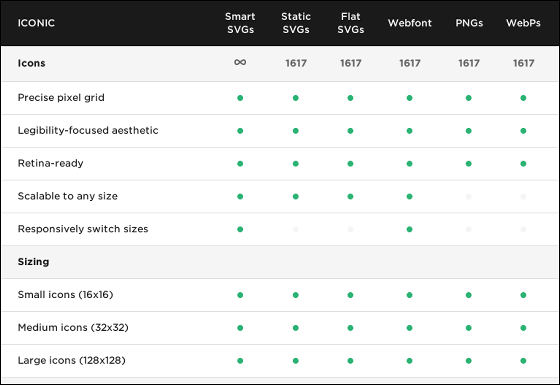560x385 pixels.
Task: Click Legibility-focused aesthetic dot for PNGs
Action: pyautogui.click(x=469, y=131)
